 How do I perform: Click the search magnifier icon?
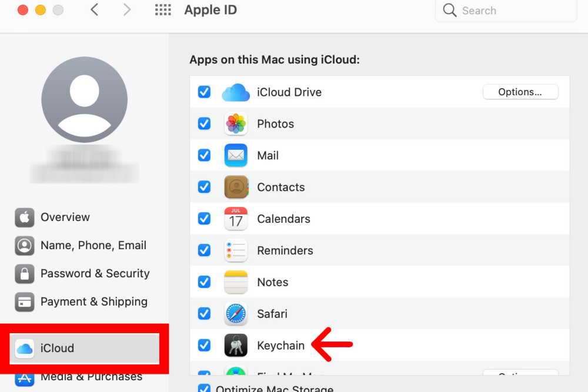pyautogui.click(x=450, y=10)
